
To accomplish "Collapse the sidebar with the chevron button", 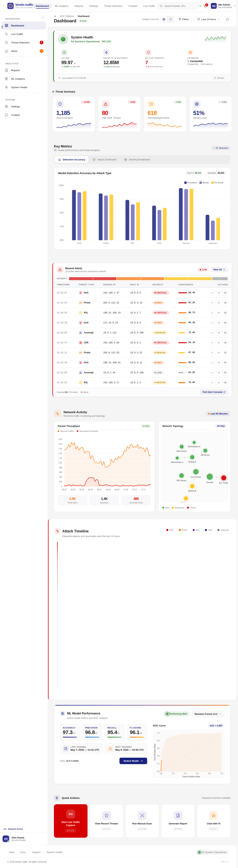I will coord(43,18).
